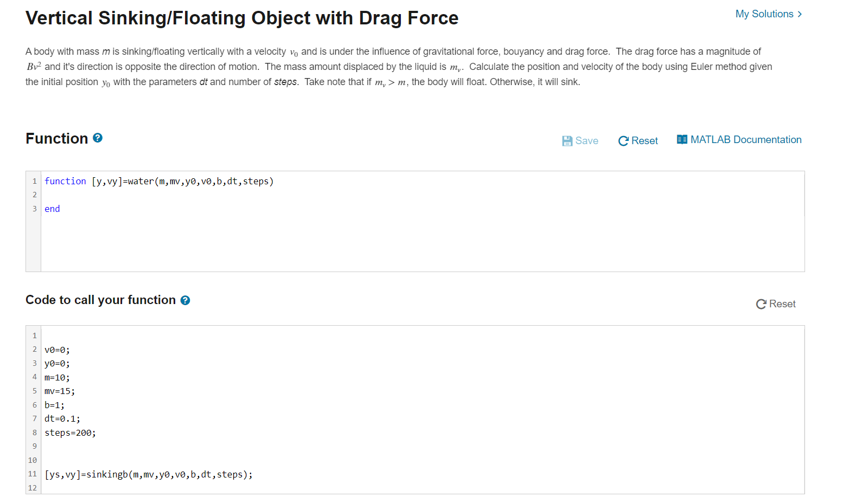Click the Vertical Sinking/Floating Object title
868x497 pixels.
pos(241,18)
